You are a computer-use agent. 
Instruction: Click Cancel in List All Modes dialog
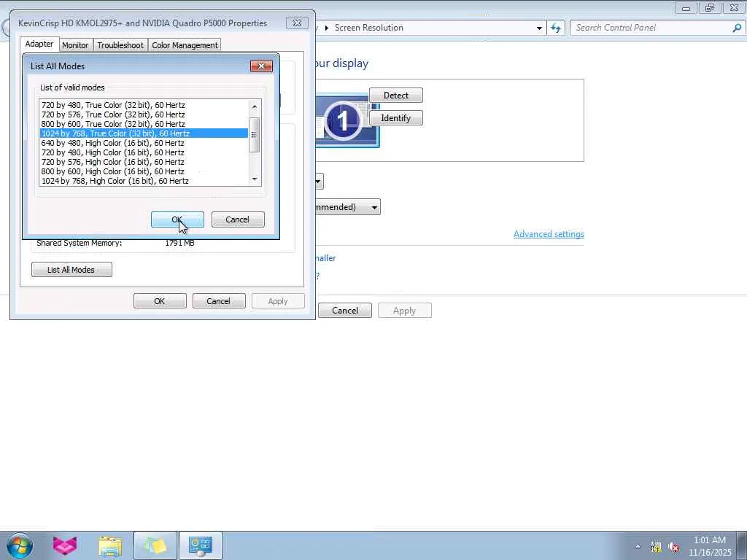[x=238, y=219]
